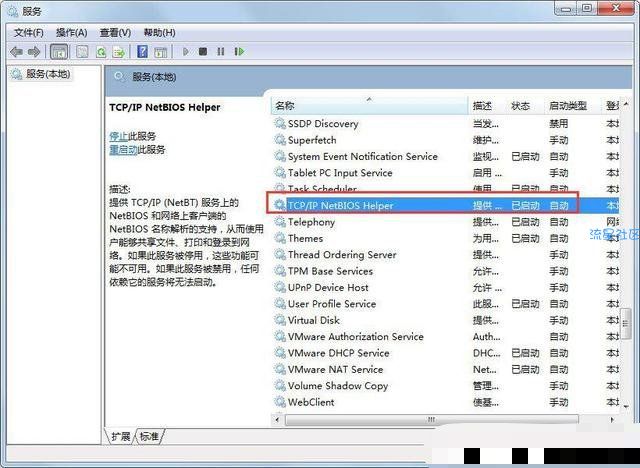The width and height of the screenshot is (640, 468).
Task: Click the SSDP Discovery gear icon
Action: tap(280, 123)
